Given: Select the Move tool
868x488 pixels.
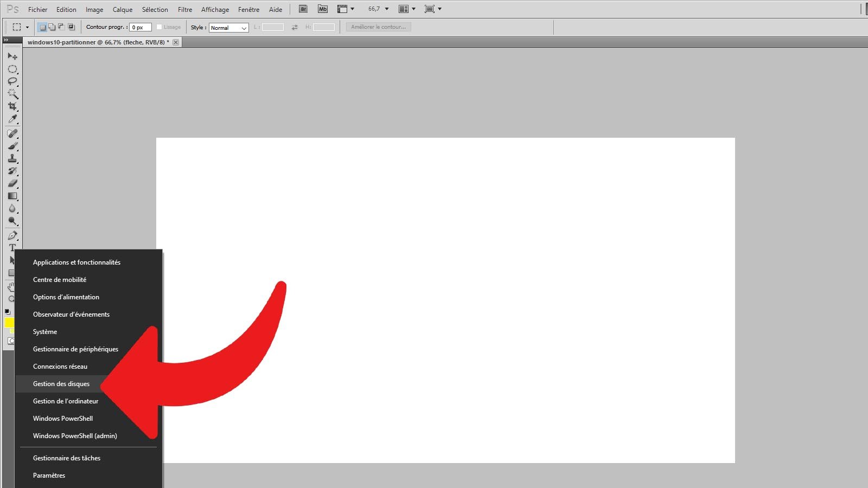Looking at the screenshot, I should pyautogui.click(x=12, y=56).
